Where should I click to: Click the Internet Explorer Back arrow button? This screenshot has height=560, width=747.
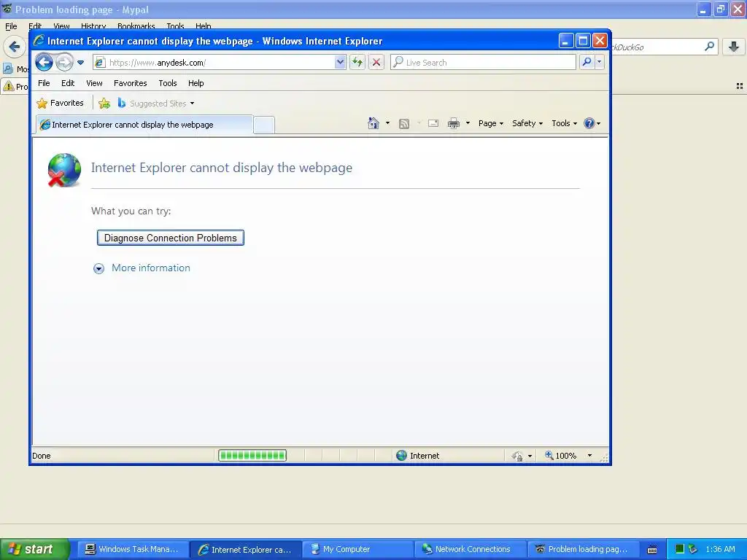tap(44, 62)
